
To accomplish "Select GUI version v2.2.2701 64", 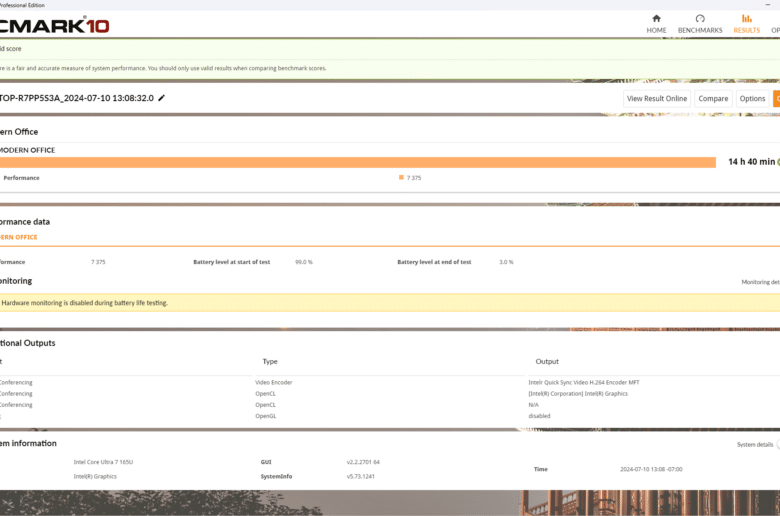I will click(363, 462).
